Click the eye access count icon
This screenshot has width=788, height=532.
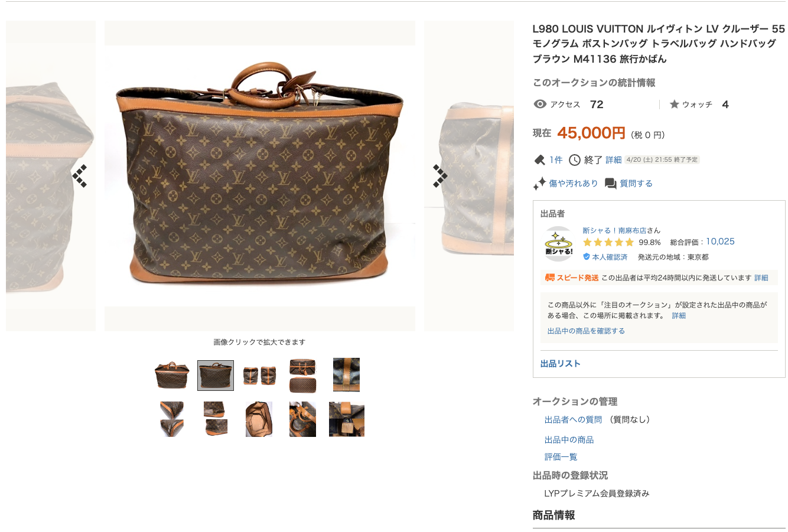[540, 104]
